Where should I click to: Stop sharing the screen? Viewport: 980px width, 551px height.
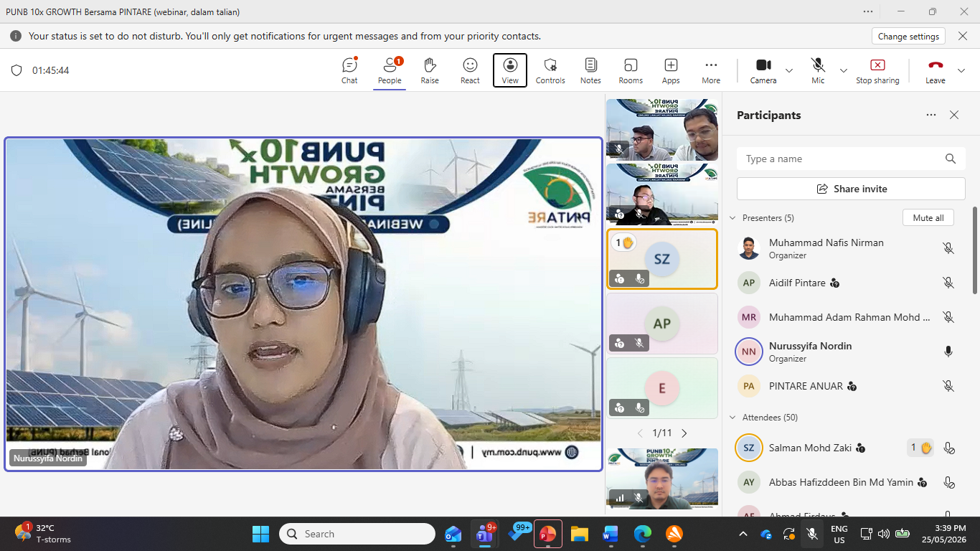[x=877, y=70]
